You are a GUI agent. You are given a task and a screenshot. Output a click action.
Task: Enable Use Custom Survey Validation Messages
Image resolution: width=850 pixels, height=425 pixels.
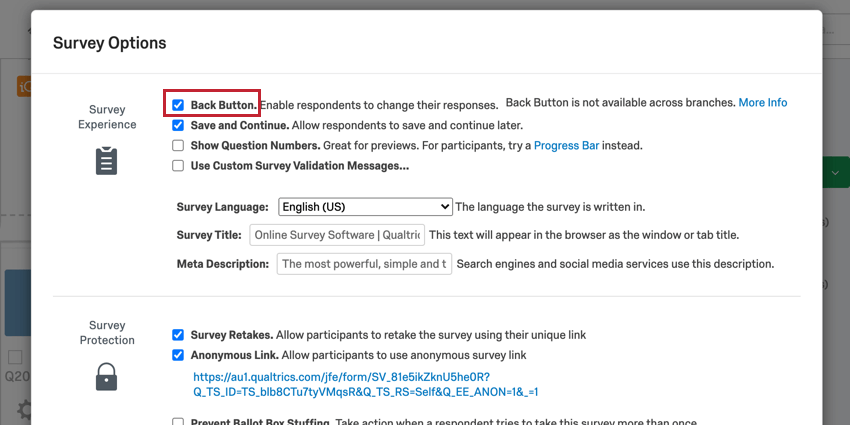pyautogui.click(x=178, y=166)
